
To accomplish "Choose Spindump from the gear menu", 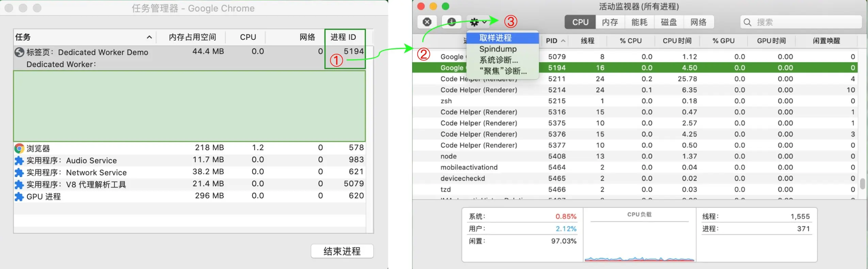I will click(x=502, y=49).
